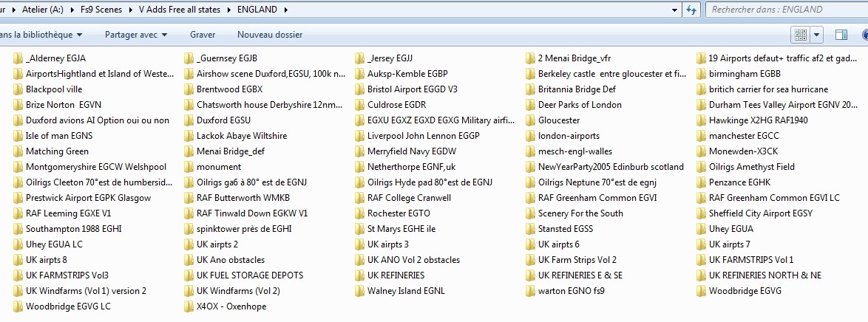Select the '_Alderney EGJA' folder icon
Screen dimensions: 868x322
click(x=18, y=58)
